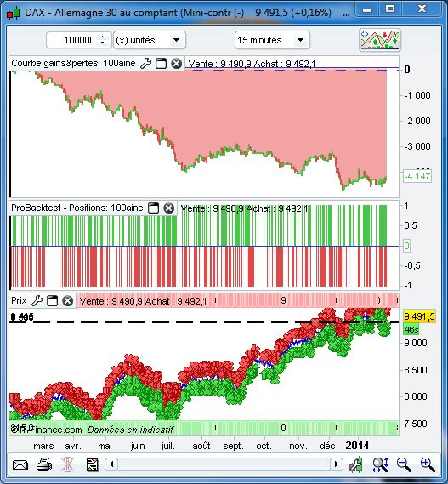Open wrench settings for the Prix panel
448x484 pixels.
[37, 300]
